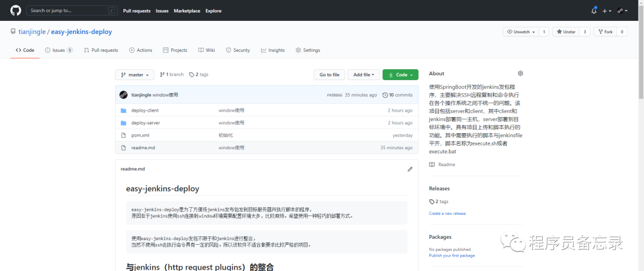Open the 1 branch link
Viewport: 644px width, 271px height.
[172, 75]
